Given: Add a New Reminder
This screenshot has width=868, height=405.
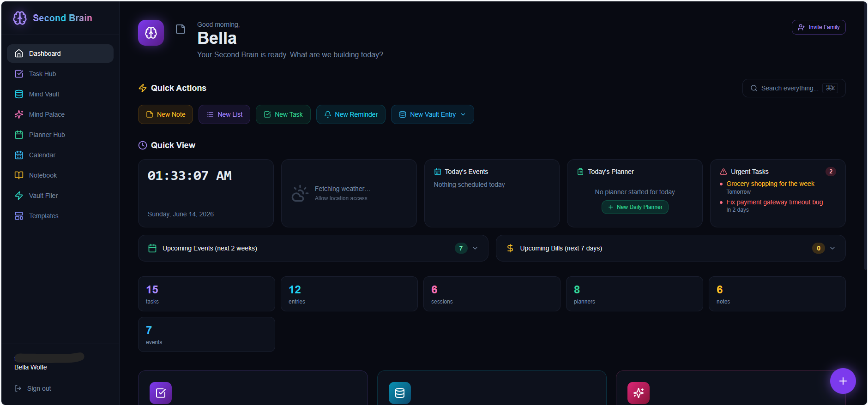Looking at the screenshot, I should click(351, 114).
